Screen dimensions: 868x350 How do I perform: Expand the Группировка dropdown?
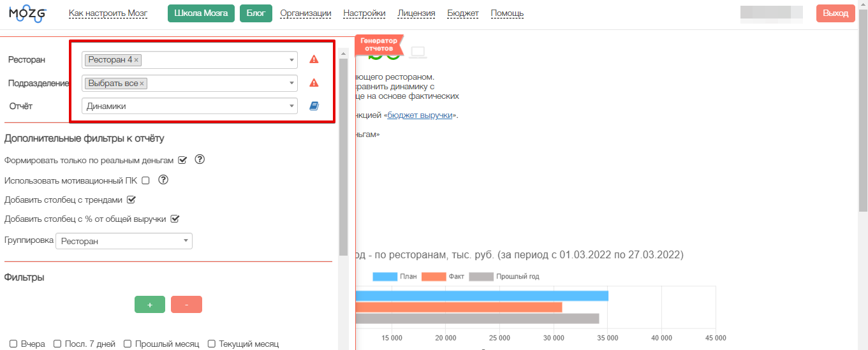click(x=124, y=241)
